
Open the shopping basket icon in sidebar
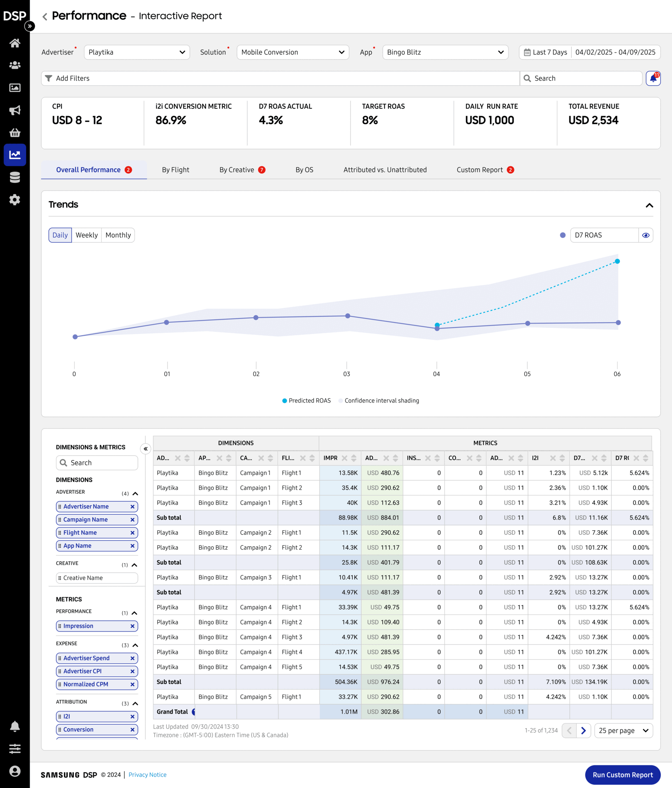pos(15,133)
